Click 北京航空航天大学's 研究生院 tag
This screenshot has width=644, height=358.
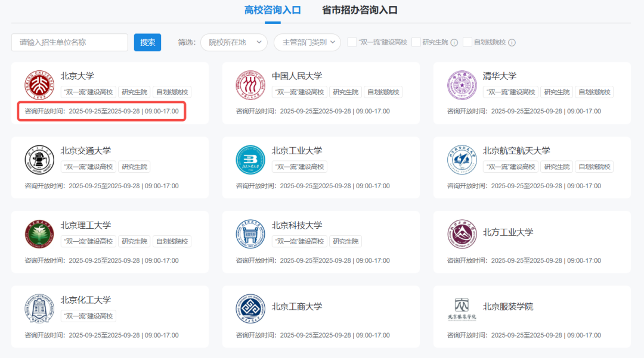point(556,167)
